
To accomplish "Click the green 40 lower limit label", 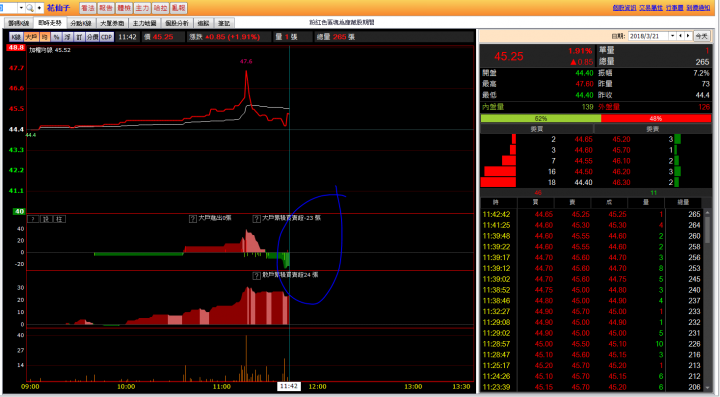I will tap(19, 212).
